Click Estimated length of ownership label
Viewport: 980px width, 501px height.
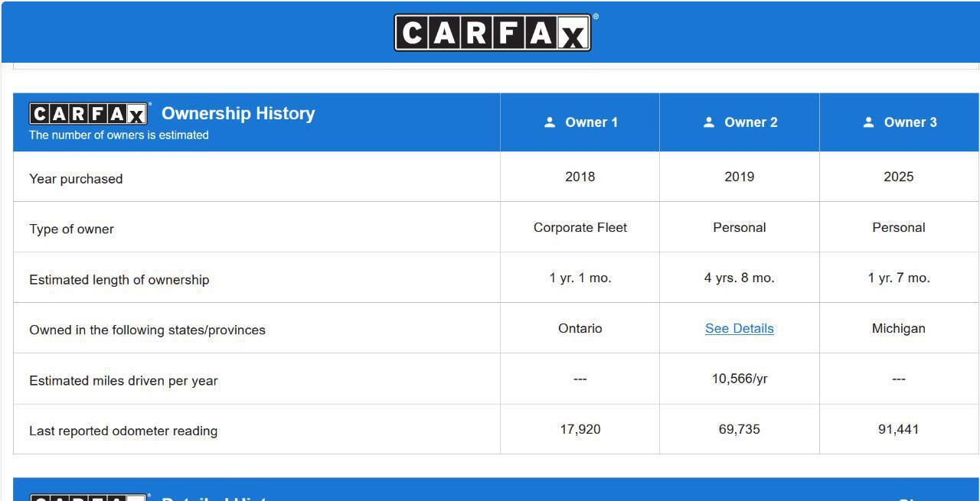pos(119,280)
